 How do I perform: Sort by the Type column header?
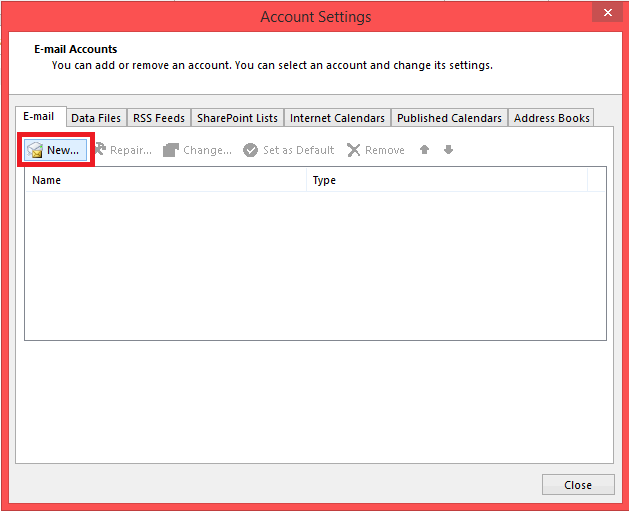(446, 180)
